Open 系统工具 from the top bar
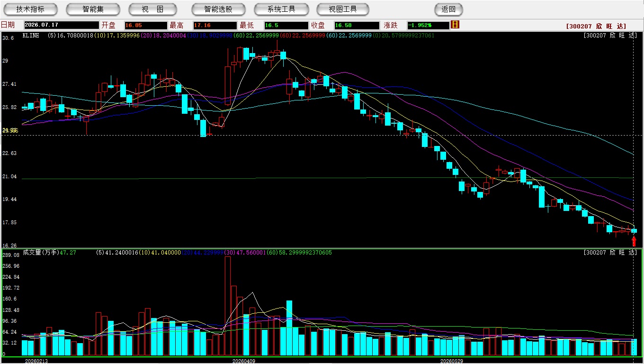The image size is (644, 364). point(281,9)
